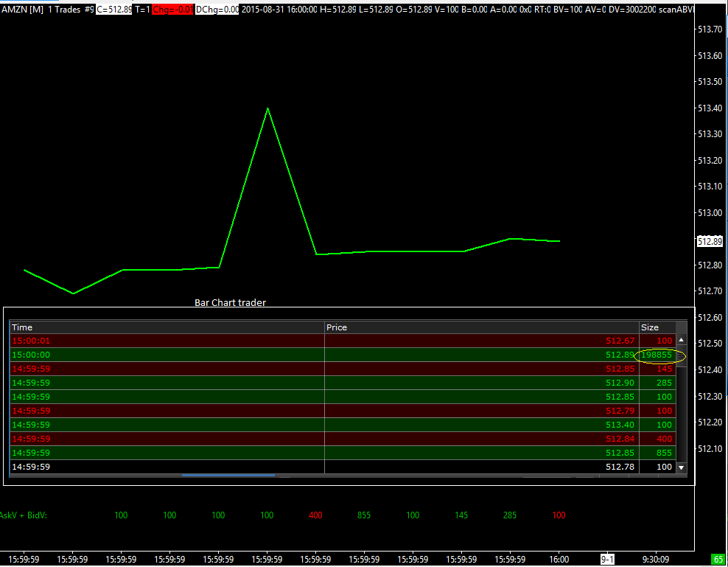Image resolution: width=728 pixels, height=567 pixels.
Task: Click the circled 198855 size value
Action: click(x=657, y=355)
